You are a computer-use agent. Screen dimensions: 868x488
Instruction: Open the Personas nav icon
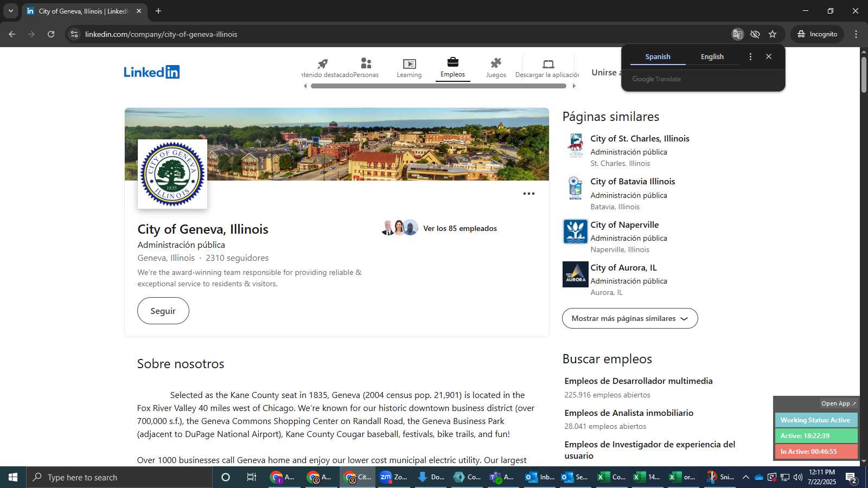366,68
